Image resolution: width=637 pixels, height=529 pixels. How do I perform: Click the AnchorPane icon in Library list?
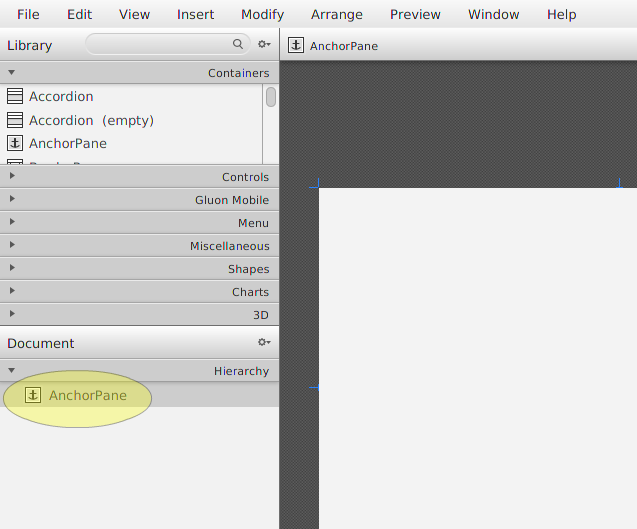(x=15, y=143)
